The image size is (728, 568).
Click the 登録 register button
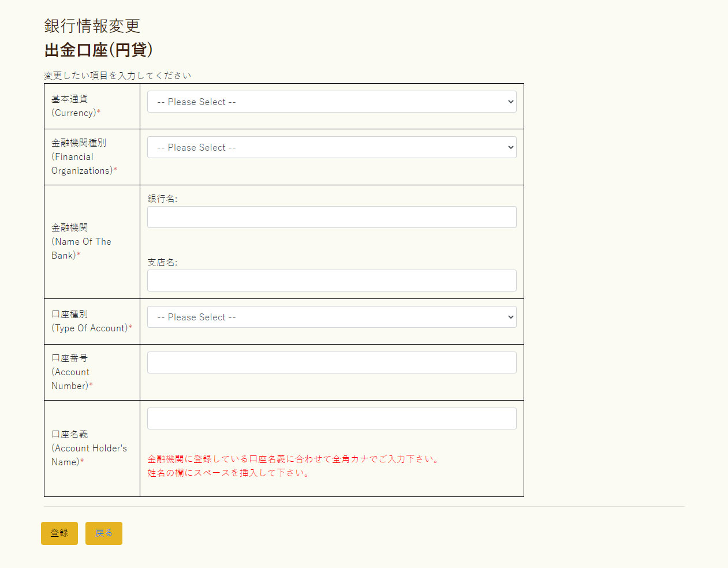tap(59, 533)
